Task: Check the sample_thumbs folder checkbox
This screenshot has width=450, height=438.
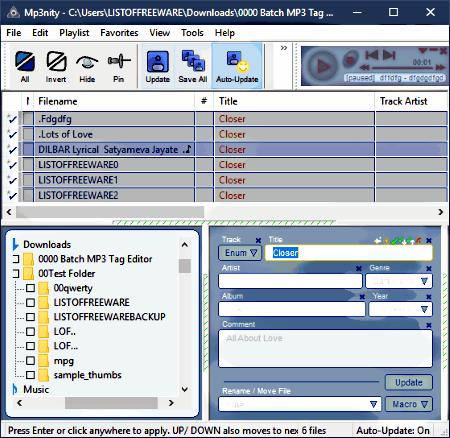Action: click(x=30, y=375)
